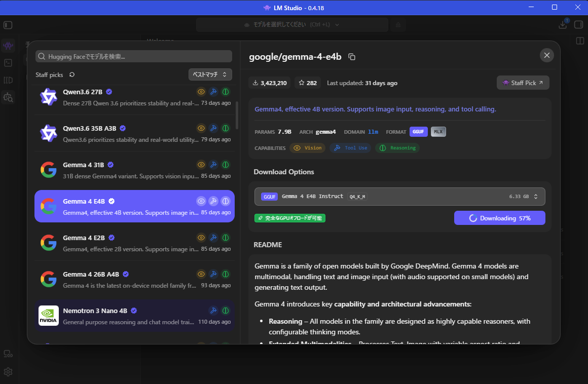588x384 pixels.
Task: Open downloads panel icon in top bar
Action: (x=563, y=25)
